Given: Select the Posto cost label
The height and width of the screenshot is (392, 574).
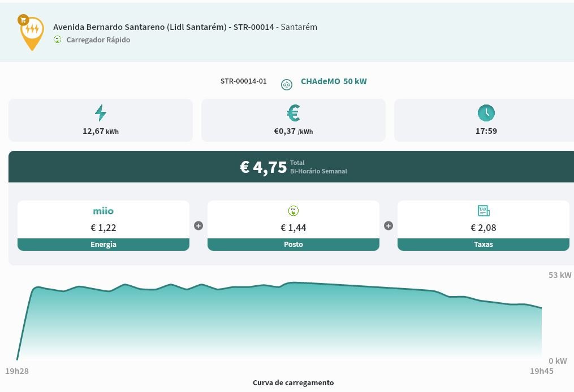Looking at the screenshot, I should coord(294,245).
